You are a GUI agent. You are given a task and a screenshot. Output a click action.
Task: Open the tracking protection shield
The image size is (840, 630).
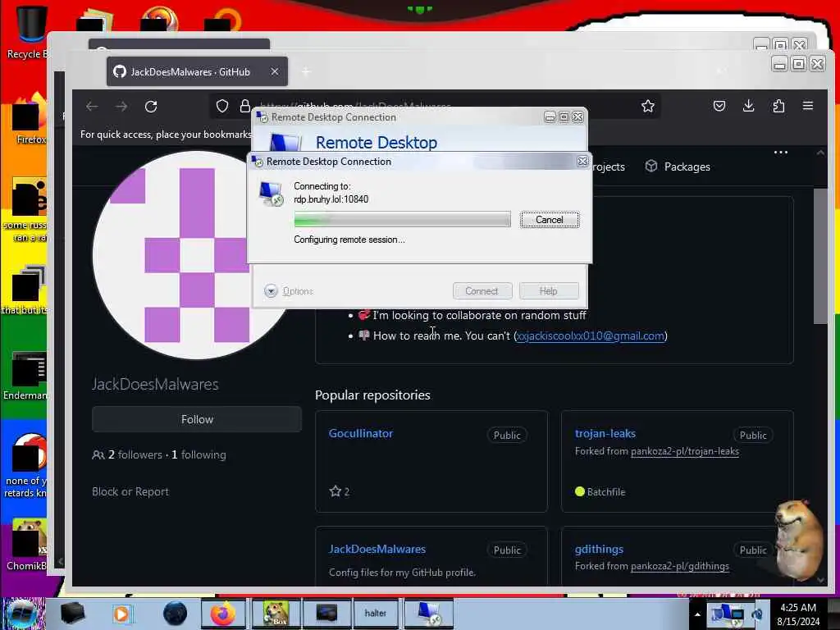tap(222, 106)
